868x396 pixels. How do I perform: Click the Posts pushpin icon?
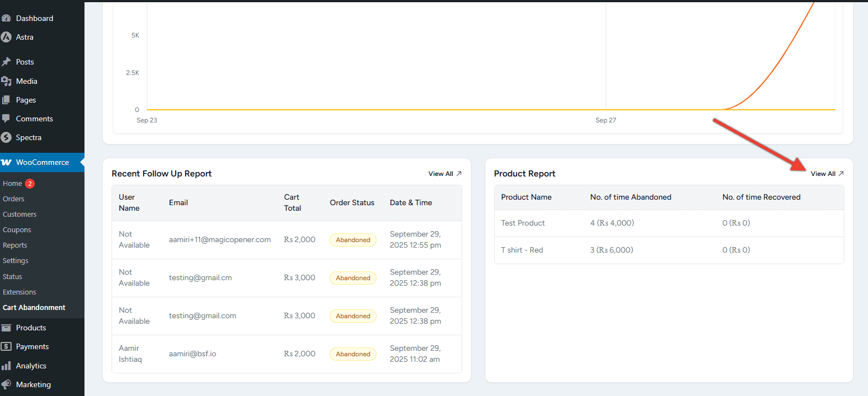click(x=6, y=62)
